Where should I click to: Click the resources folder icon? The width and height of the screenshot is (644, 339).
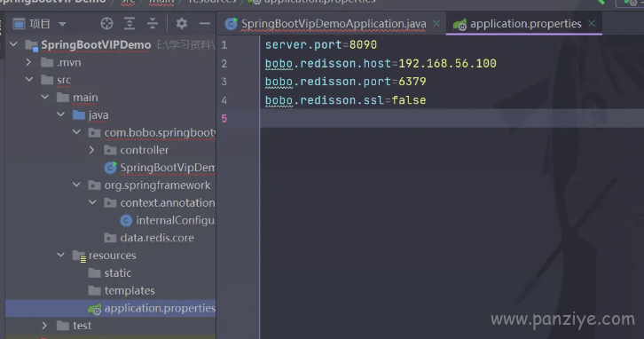point(79,256)
